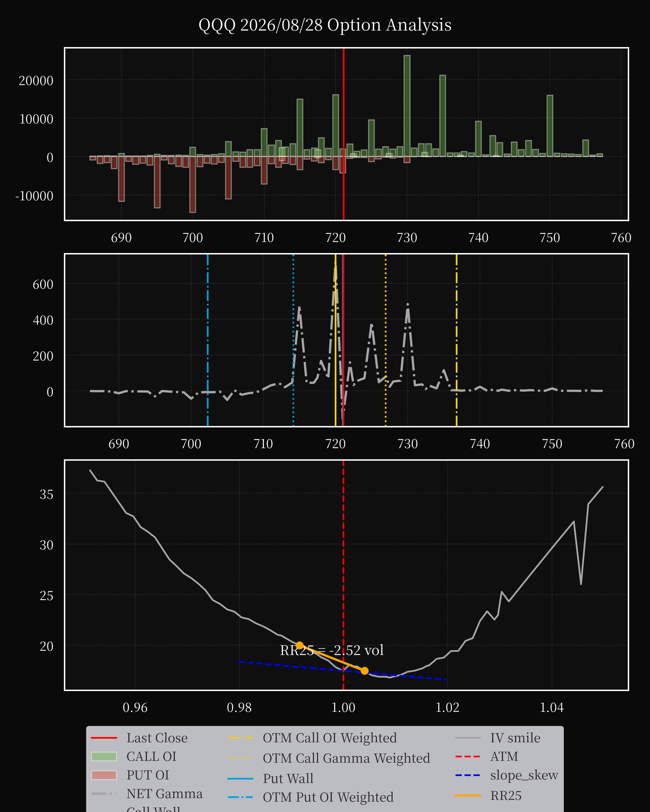Click the green CALL OI legend swatch
Image resolution: width=650 pixels, height=812 pixels.
[104, 757]
